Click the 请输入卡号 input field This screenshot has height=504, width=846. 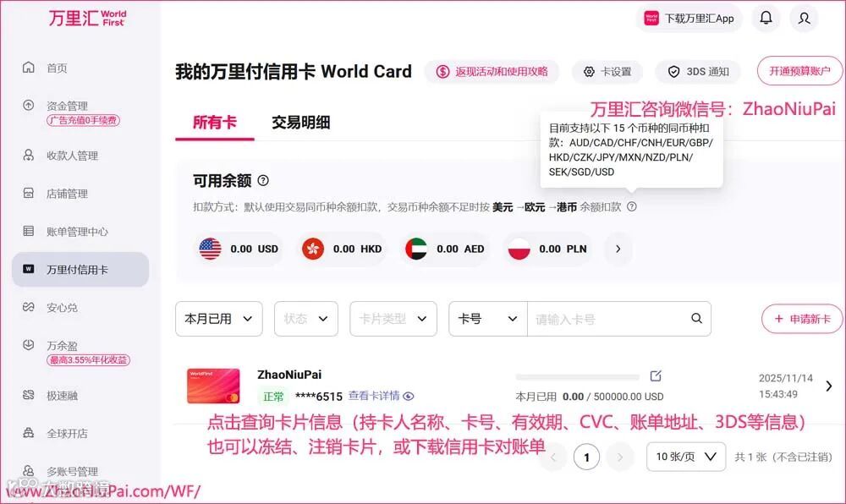coord(607,319)
